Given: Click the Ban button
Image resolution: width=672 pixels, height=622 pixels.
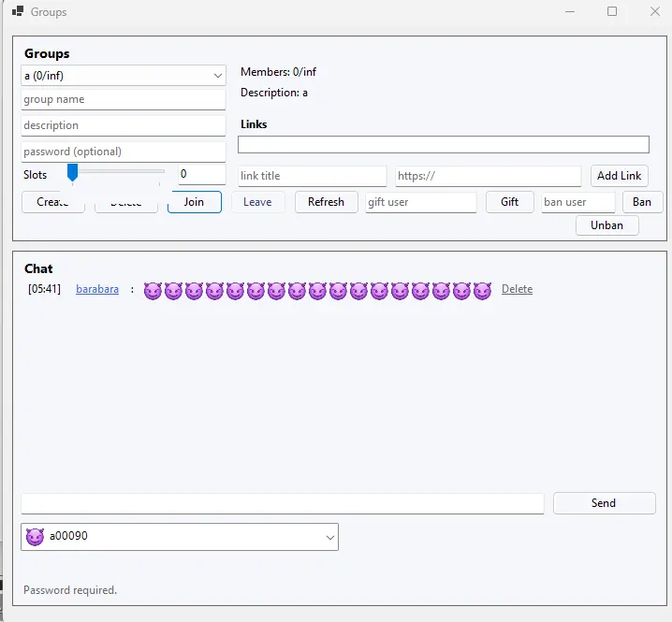Looking at the screenshot, I should (x=642, y=202).
